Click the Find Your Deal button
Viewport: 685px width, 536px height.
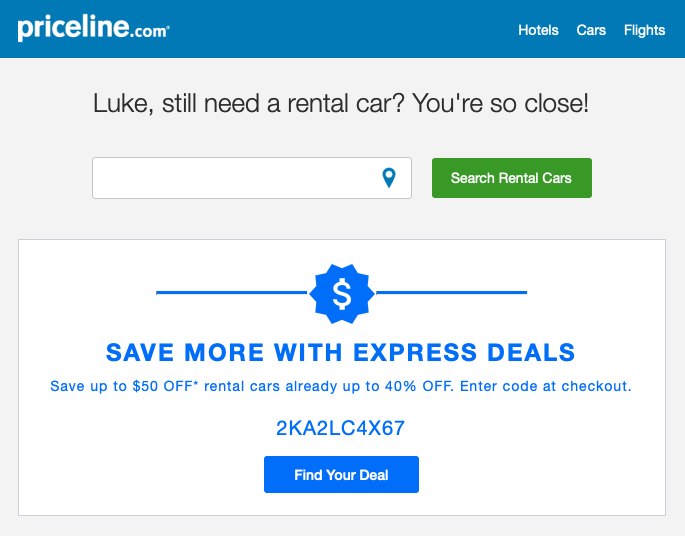tap(341, 474)
